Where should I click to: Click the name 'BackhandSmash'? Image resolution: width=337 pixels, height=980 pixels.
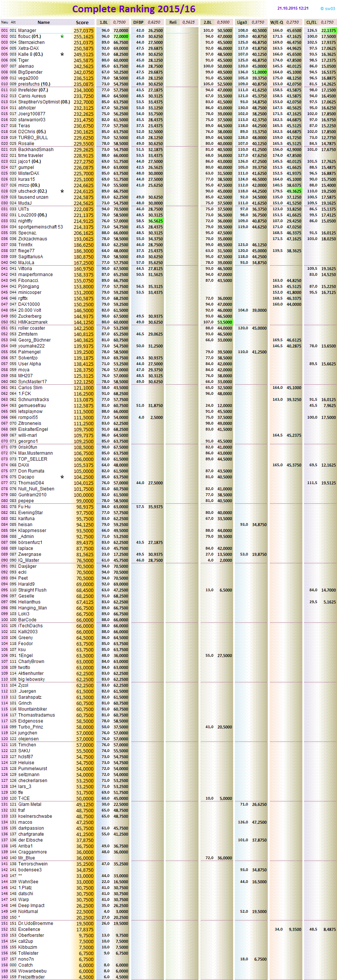click(x=36, y=150)
